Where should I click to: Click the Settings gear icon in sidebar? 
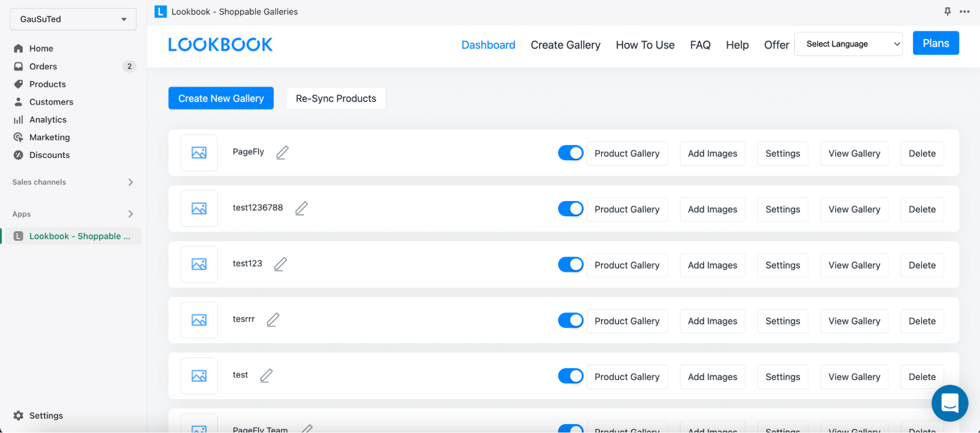pyautogui.click(x=19, y=415)
